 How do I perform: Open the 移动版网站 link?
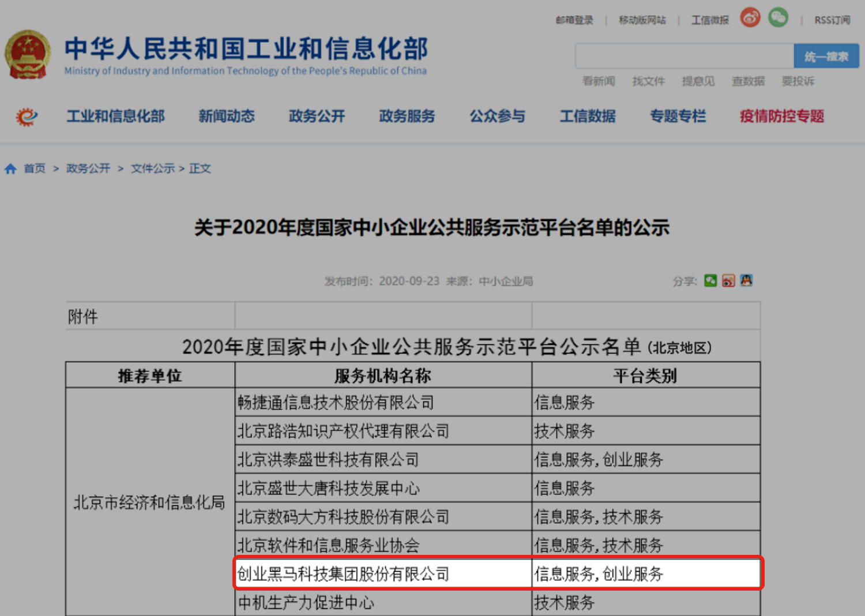pos(642,20)
